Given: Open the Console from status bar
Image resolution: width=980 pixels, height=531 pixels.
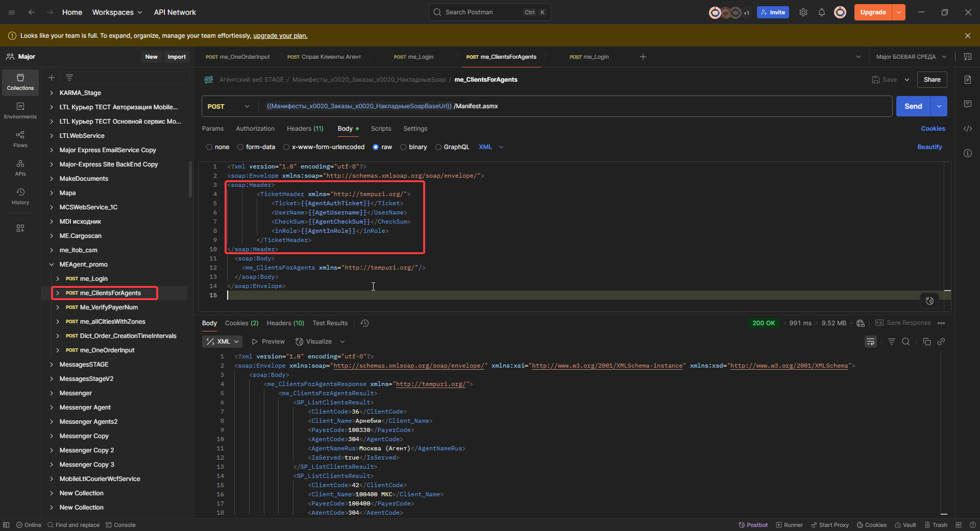Looking at the screenshot, I should point(120,525).
